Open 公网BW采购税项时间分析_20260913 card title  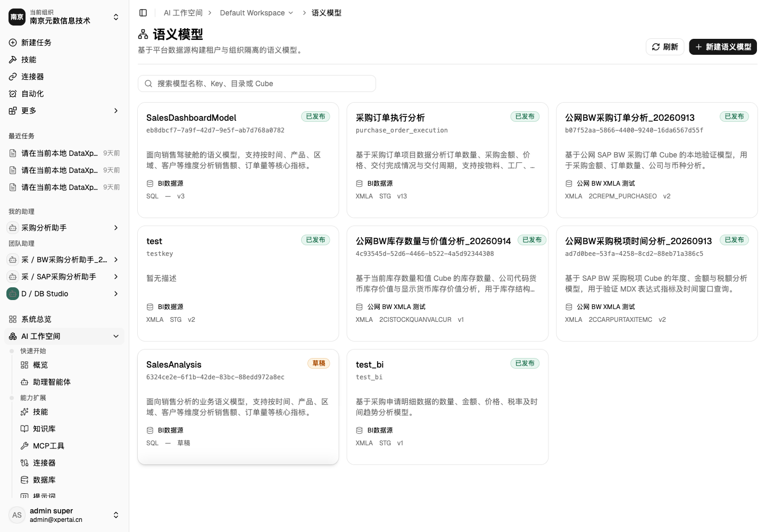click(x=638, y=241)
